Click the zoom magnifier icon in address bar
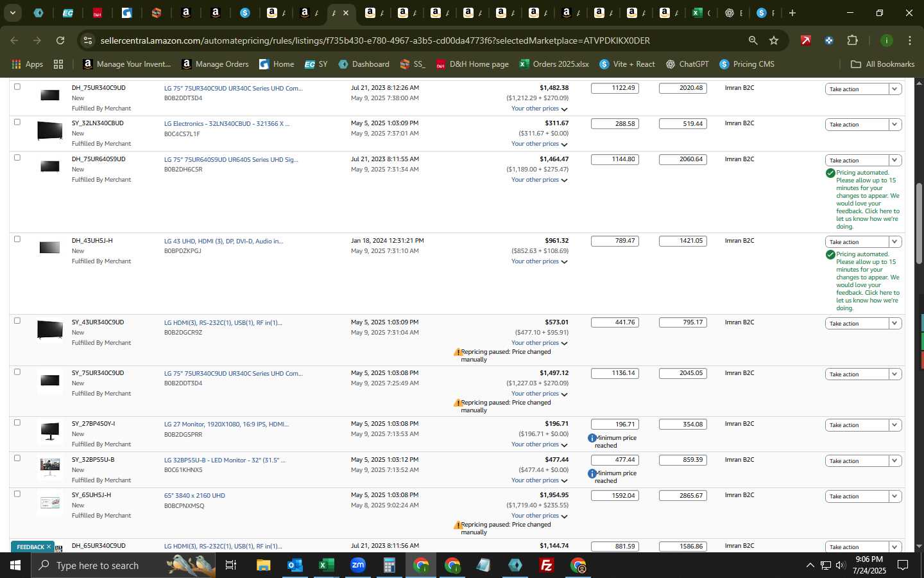The width and height of the screenshot is (924, 578). click(753, 40)
